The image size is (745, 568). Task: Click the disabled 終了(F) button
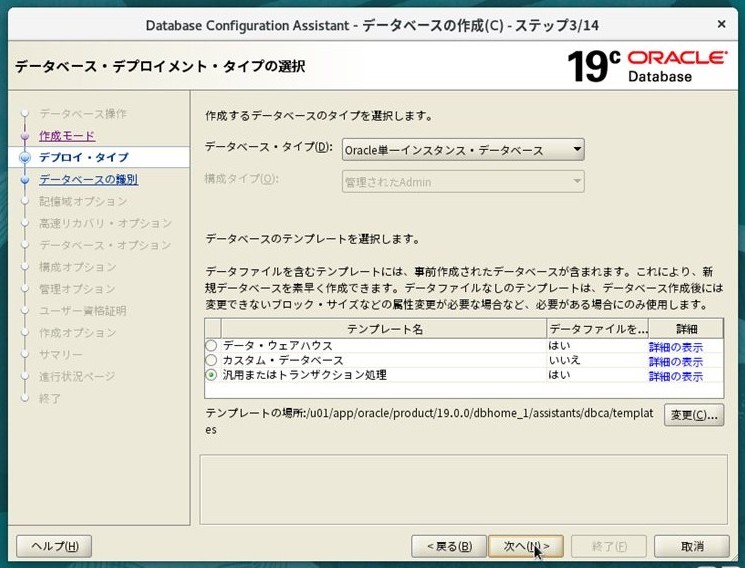(609, 546)
